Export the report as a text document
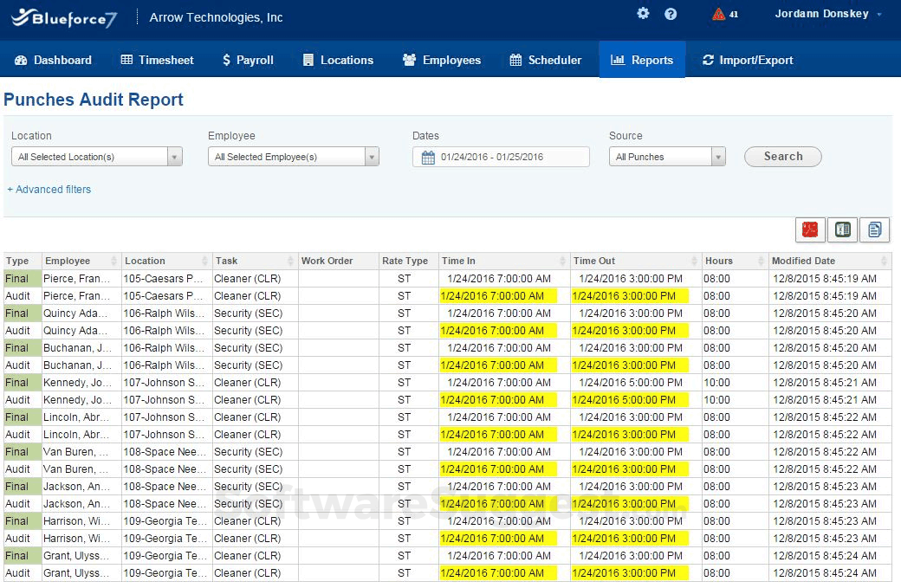Screen dimensions: 901x588 pos(873,229)
